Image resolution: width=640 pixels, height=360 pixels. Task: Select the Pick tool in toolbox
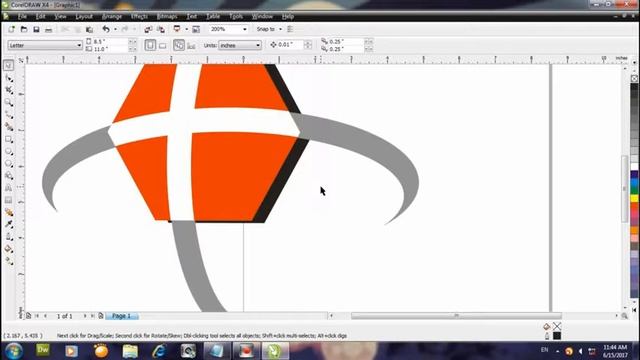coord(9,65)
